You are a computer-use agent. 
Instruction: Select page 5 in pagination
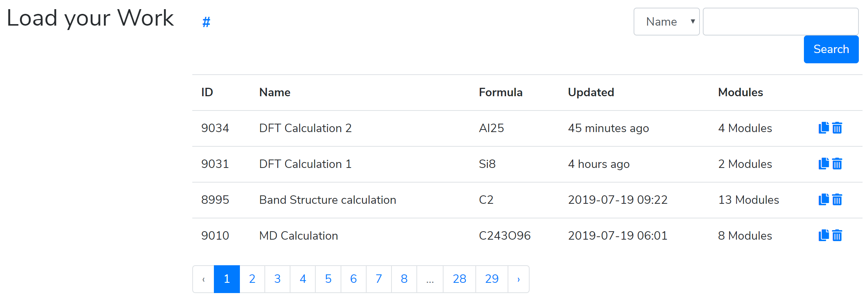328,279
